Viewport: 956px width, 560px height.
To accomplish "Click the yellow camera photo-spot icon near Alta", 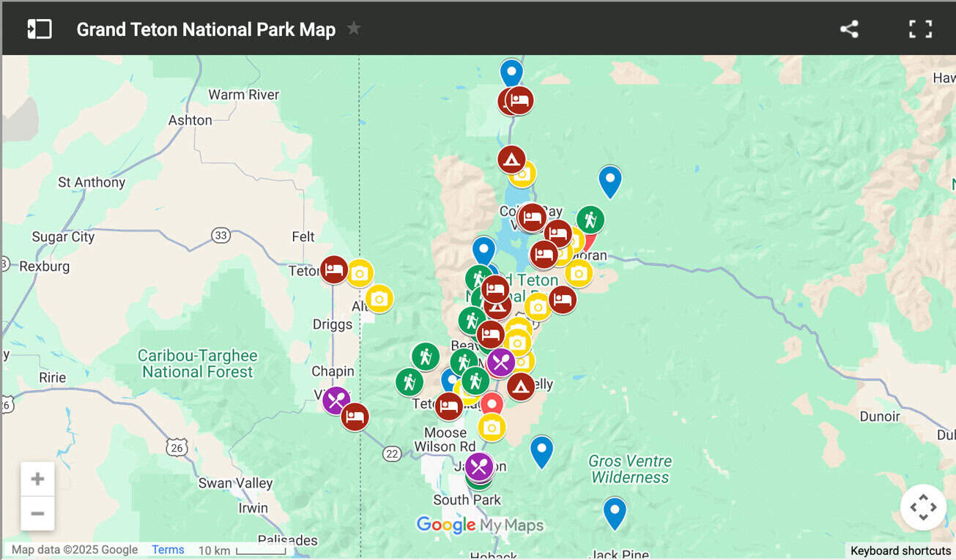I will [x=379, y=299].
